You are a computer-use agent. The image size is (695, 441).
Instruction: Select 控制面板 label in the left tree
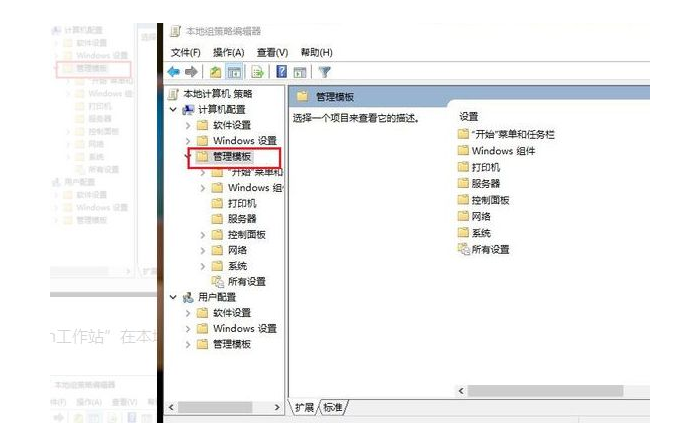[246, 235]
